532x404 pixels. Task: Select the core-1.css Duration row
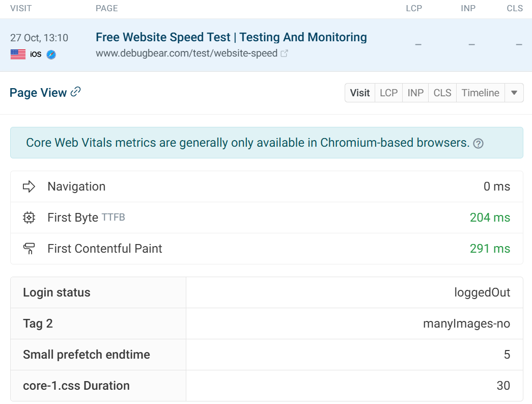click(x=266, y=386)
